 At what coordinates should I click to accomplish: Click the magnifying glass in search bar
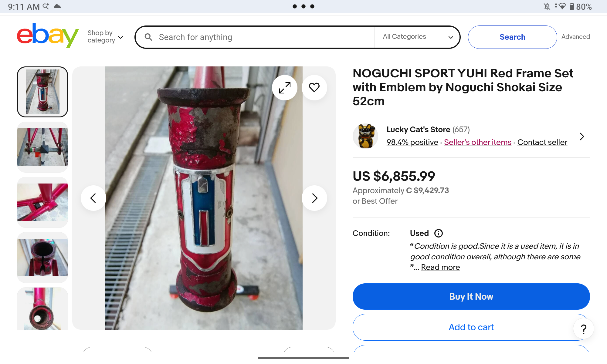148,37
